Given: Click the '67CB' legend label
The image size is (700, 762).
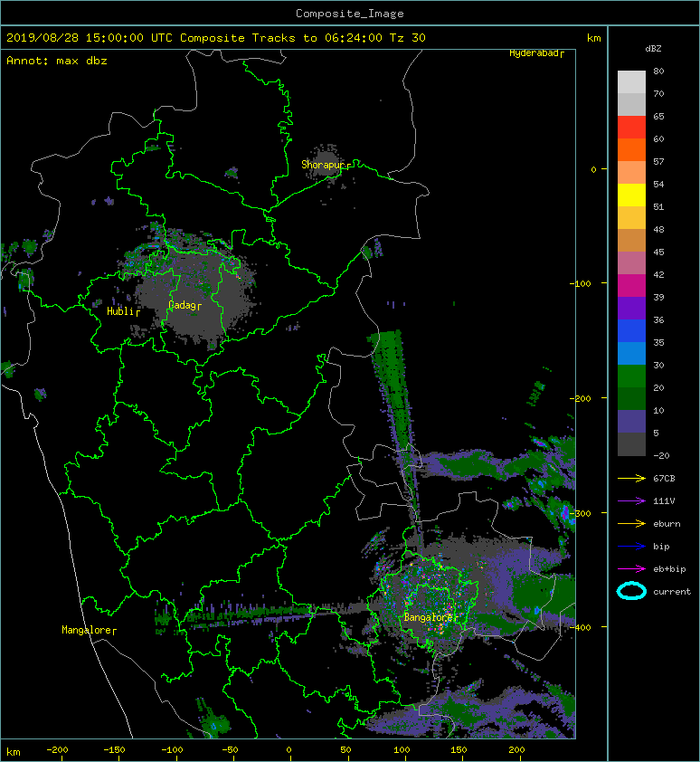Looking at the screenshot, I should click(x=664, y=478).
